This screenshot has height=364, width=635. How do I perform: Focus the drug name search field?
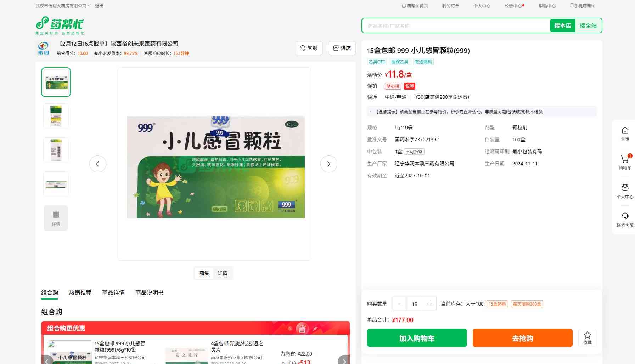(456, 26)
